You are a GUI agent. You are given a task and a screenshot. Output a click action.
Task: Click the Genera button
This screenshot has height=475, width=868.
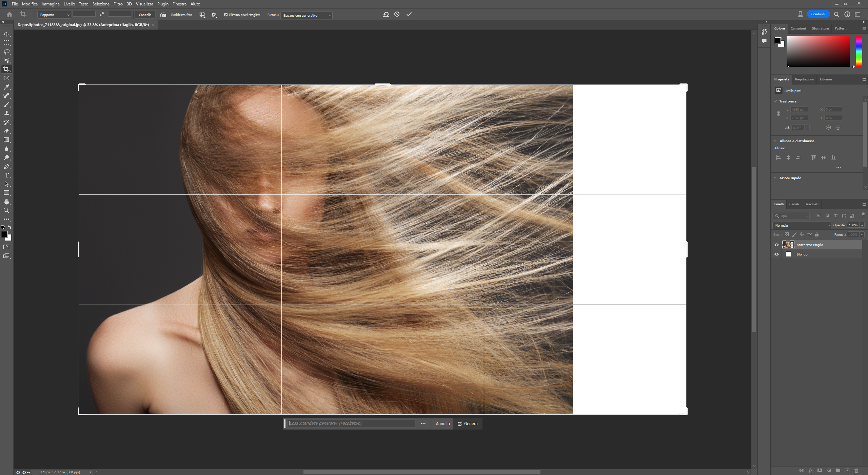(x=468, y=423)
